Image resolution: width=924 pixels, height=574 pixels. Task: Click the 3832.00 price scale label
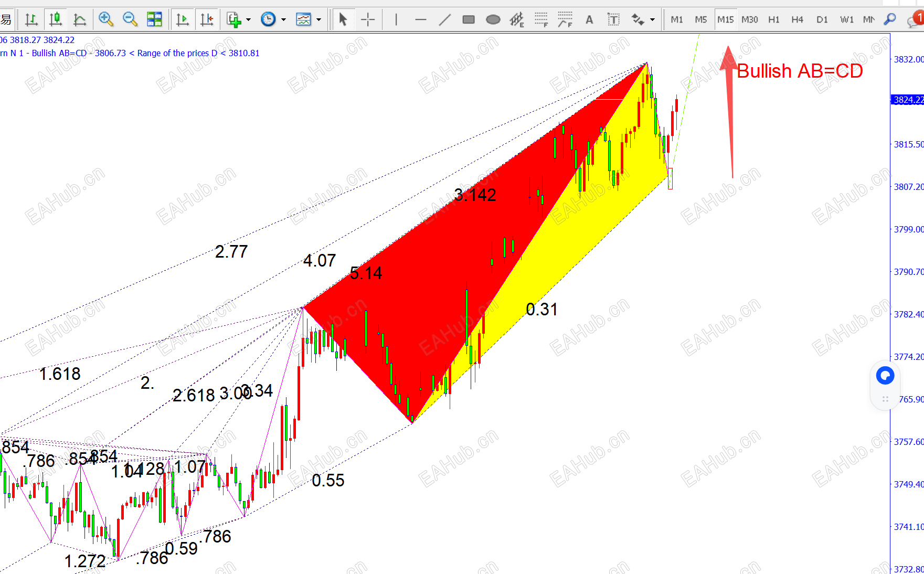pyautogui.click(x=908, y=59)
